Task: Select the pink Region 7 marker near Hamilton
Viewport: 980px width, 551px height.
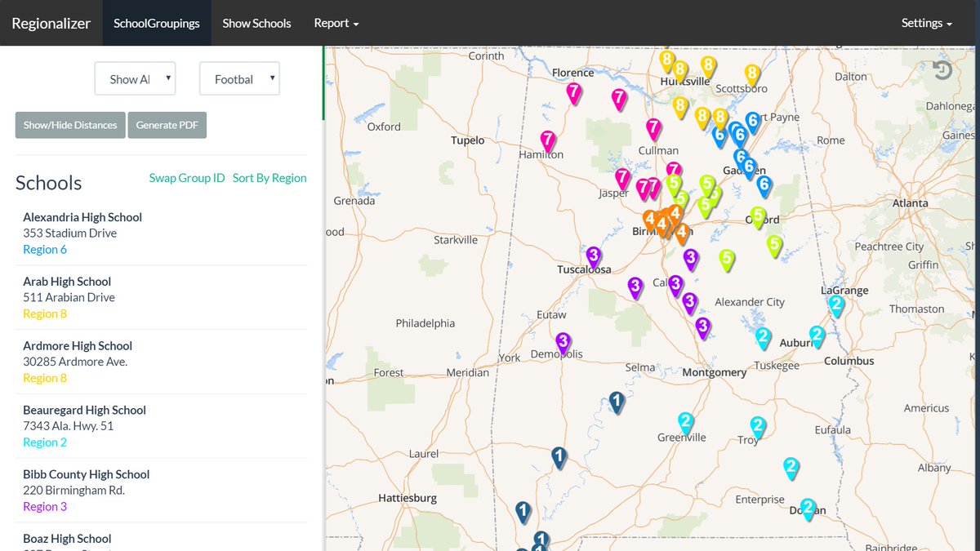Action: [x=547, y=140]
